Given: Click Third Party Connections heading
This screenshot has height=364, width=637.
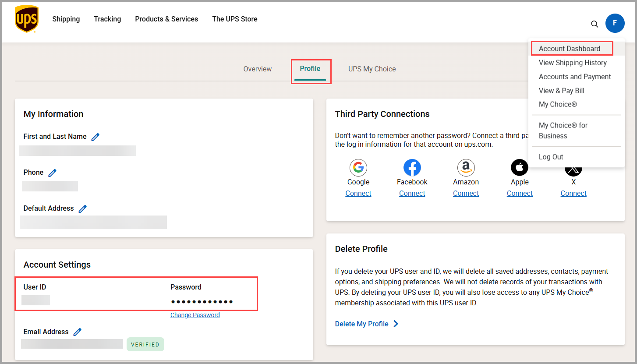Looking at the screenshot, I should click(382, 114).
